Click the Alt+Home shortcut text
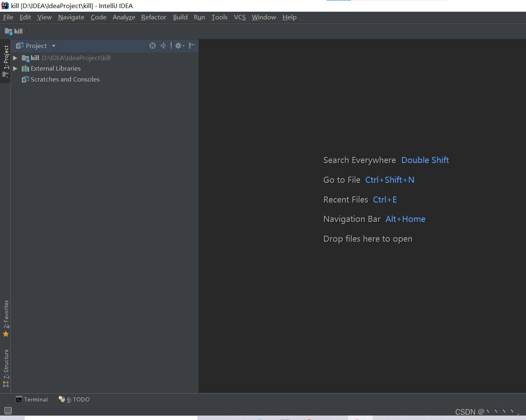Viewport: 526px width, 420px height. (x=405, y=219)
